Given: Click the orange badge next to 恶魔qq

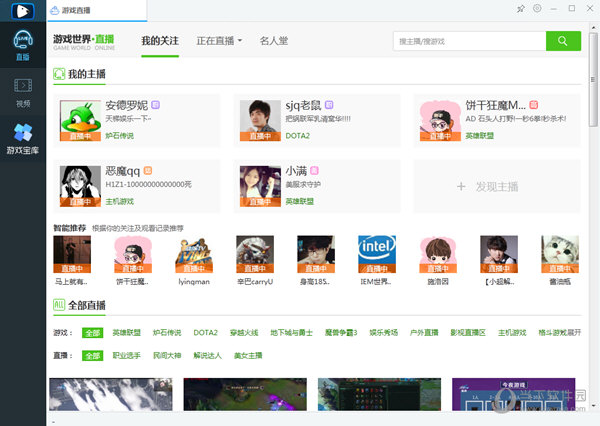Looking at the screenshot, I should pyautogui.click(x=148, y=170).
